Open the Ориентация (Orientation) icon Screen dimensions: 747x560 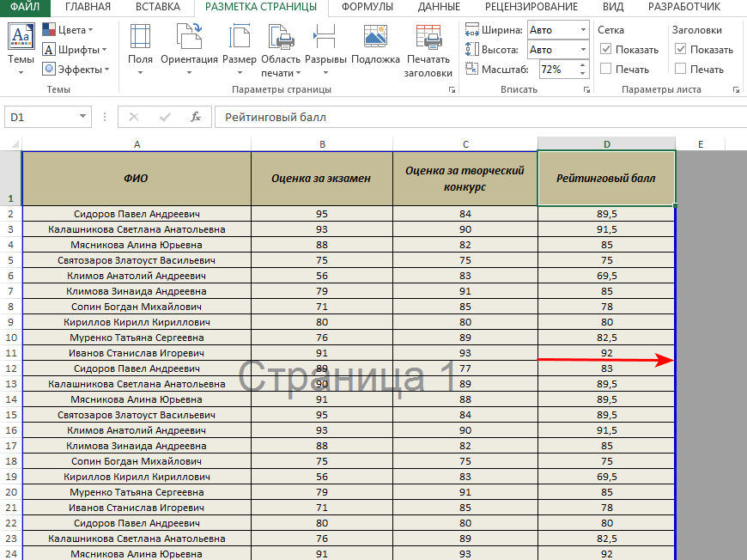(x=189, y=38)
